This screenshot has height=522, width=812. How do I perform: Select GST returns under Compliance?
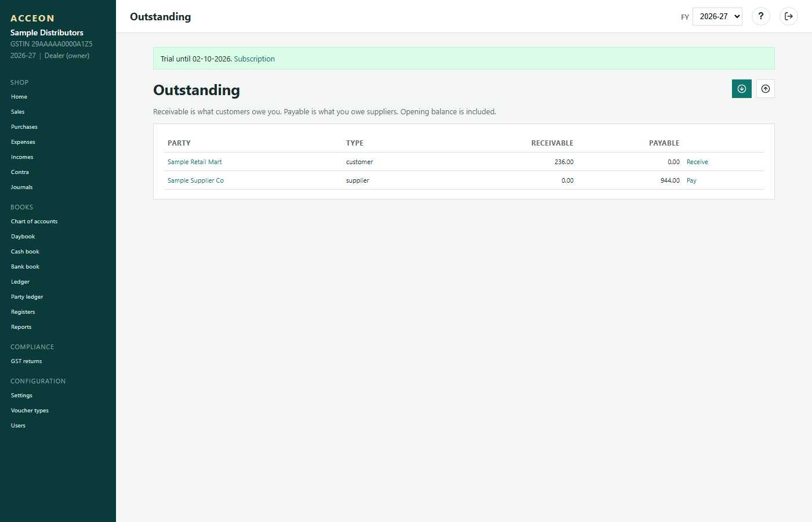(x=27, y=361)
